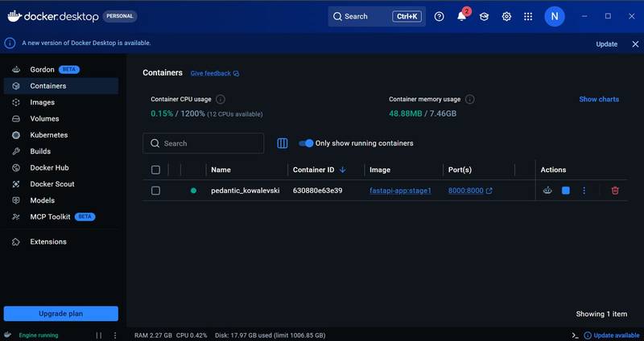Screen dimensions: 644x341
Task: Click the Image column header
Action: (x=380, y=170)
